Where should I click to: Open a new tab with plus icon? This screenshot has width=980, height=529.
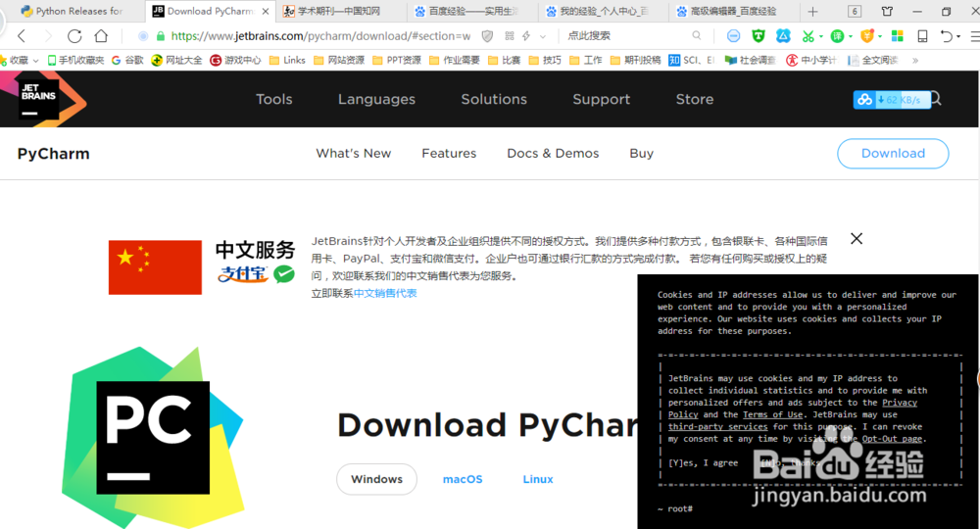click(812, 11)
